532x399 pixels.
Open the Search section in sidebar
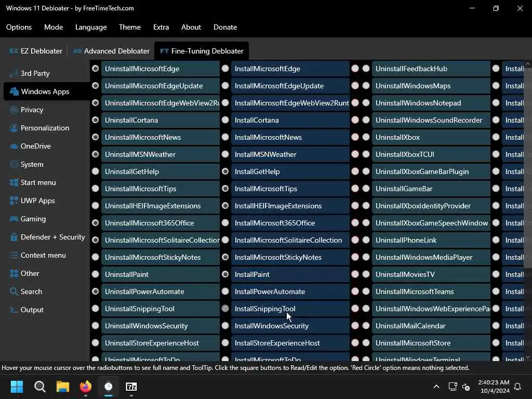tap(26, 292)
